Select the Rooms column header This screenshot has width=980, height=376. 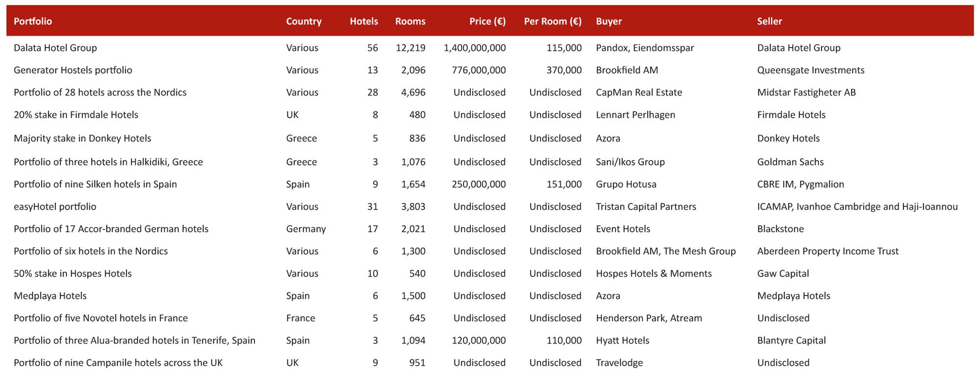point(410,21)
